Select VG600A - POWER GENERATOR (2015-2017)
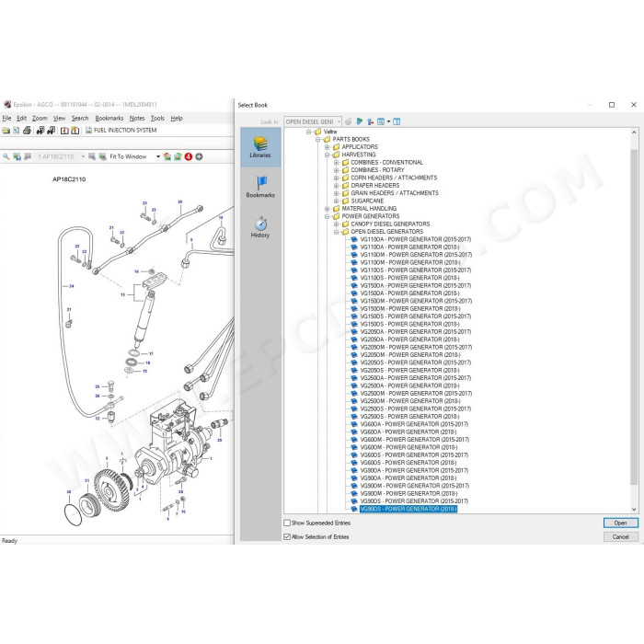The height and width of the screenshot is (644, 644). point(414,424)
